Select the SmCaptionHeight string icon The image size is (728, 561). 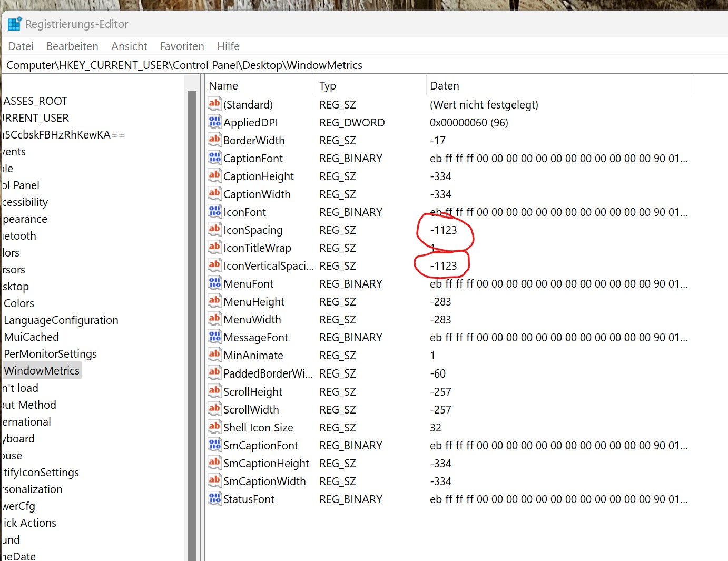(x=214, y=462)
